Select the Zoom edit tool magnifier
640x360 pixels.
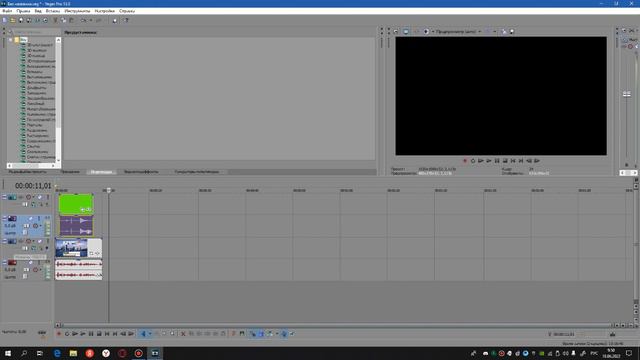173,334
